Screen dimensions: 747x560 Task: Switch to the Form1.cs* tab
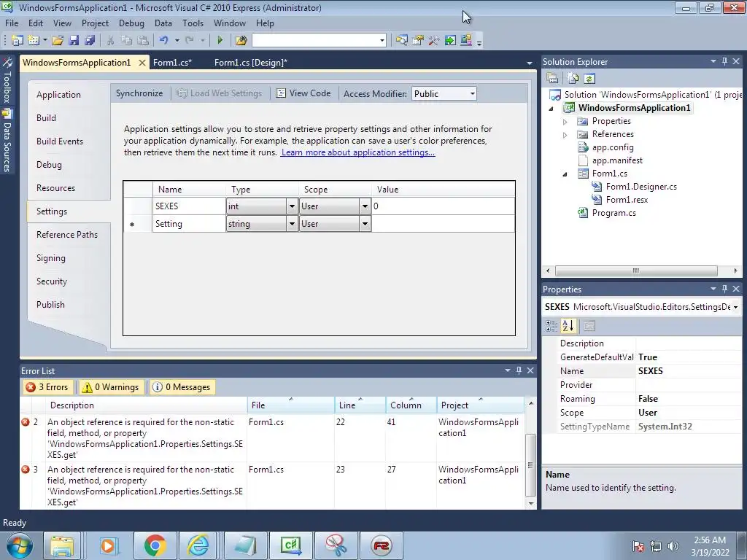172,63
